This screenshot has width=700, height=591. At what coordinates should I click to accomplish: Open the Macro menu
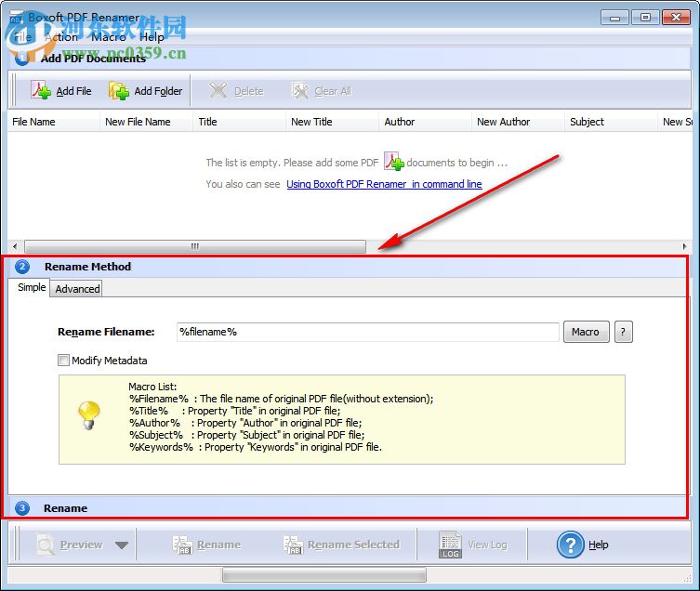[108, 37]
